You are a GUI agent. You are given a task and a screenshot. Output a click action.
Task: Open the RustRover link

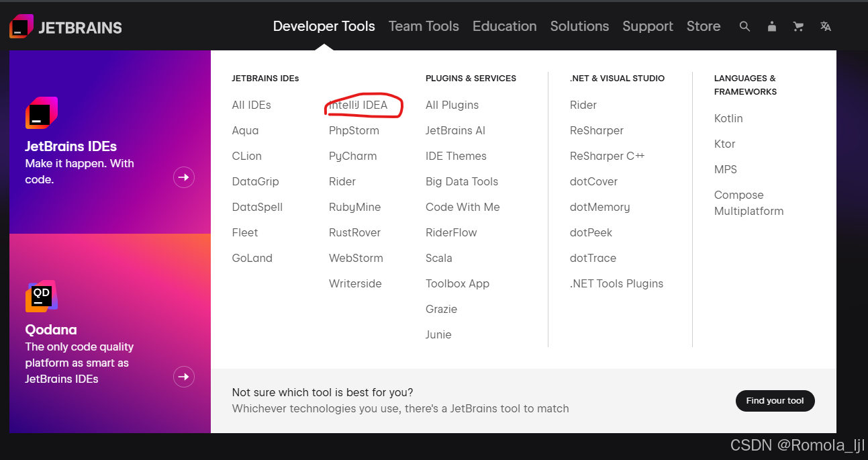355,232
